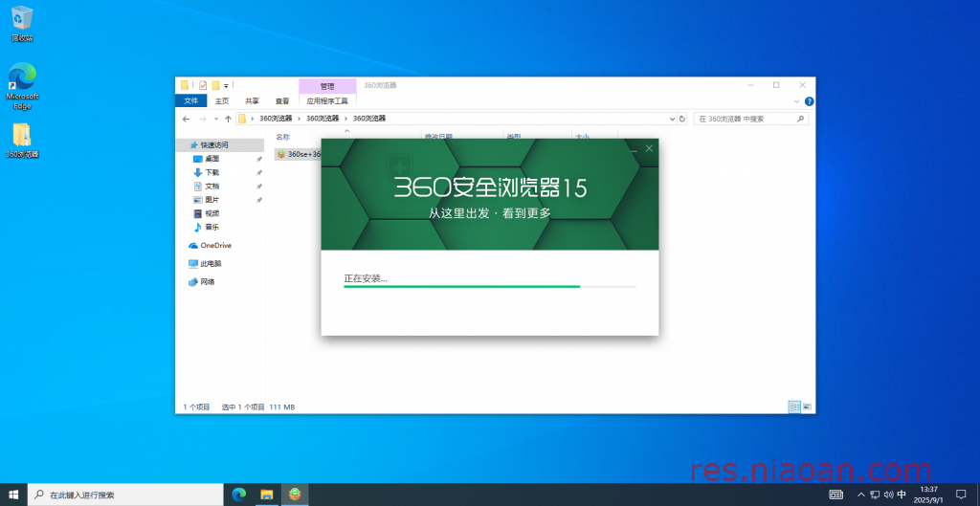Screen dimensions: 980x506
Task: Open 视频 in the navigation pane
Action: (212, 213)
